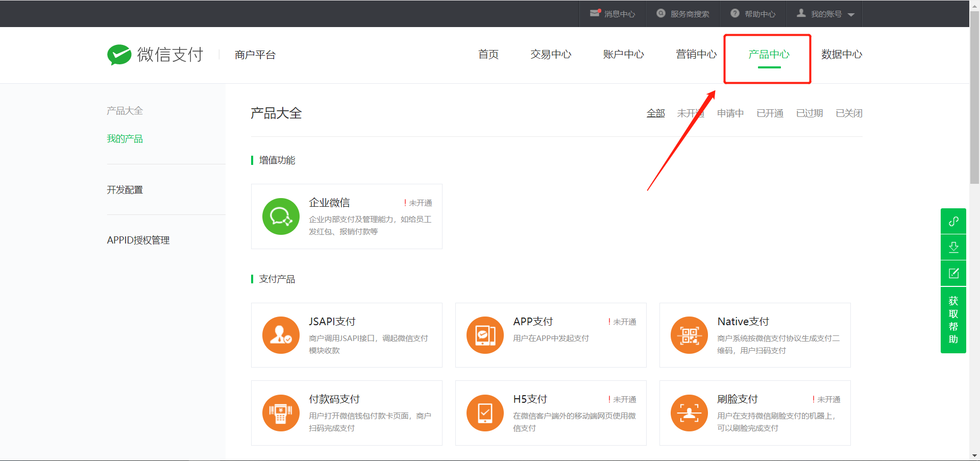Filter products by 已开通

[x=770, y=113]
